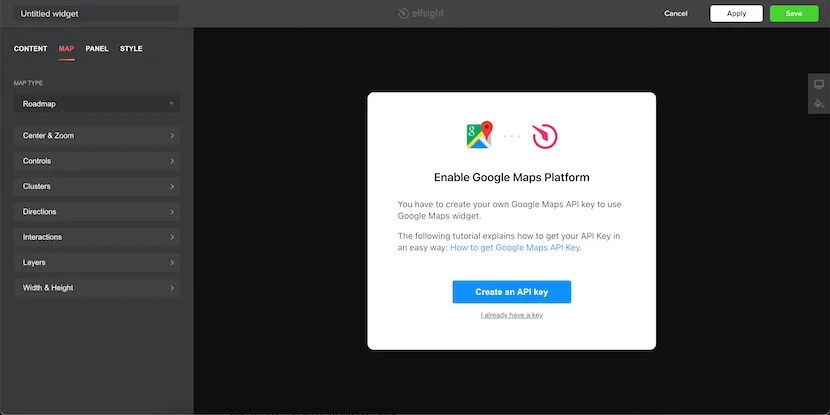Click the 'Enable Google Maps Platform' heading
The height and width of the screenshot is (415, 830).
(x=511, y=177)
